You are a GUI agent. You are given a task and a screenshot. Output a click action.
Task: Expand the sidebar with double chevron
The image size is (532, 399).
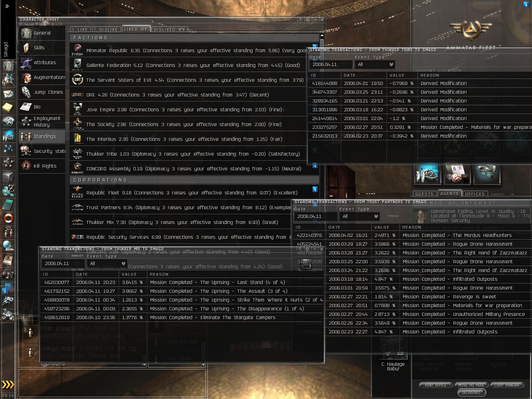tap(7, 6)
